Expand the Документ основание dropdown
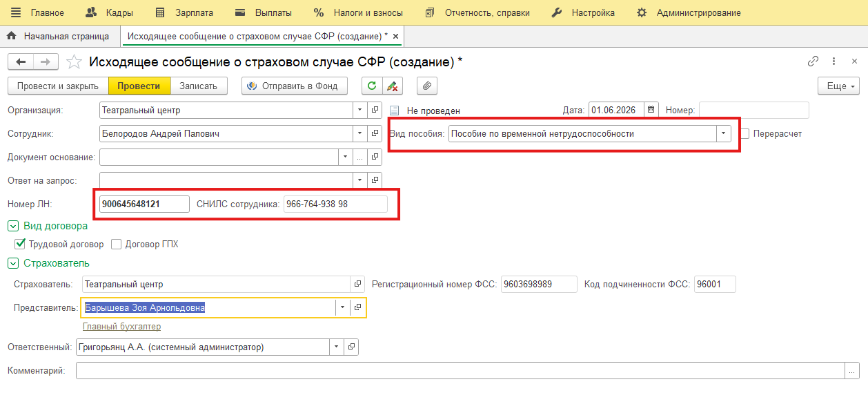This screenshot has width=868, height=393. tap(346, 157)
